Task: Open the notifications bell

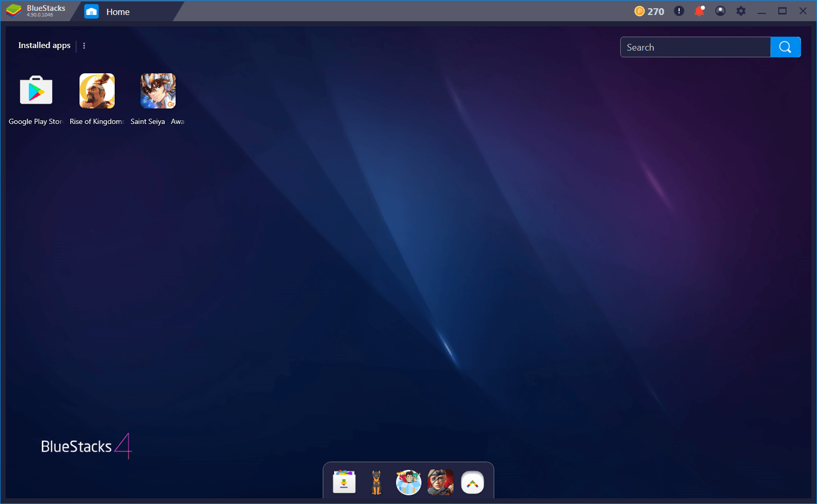Action: coord(700,11)
